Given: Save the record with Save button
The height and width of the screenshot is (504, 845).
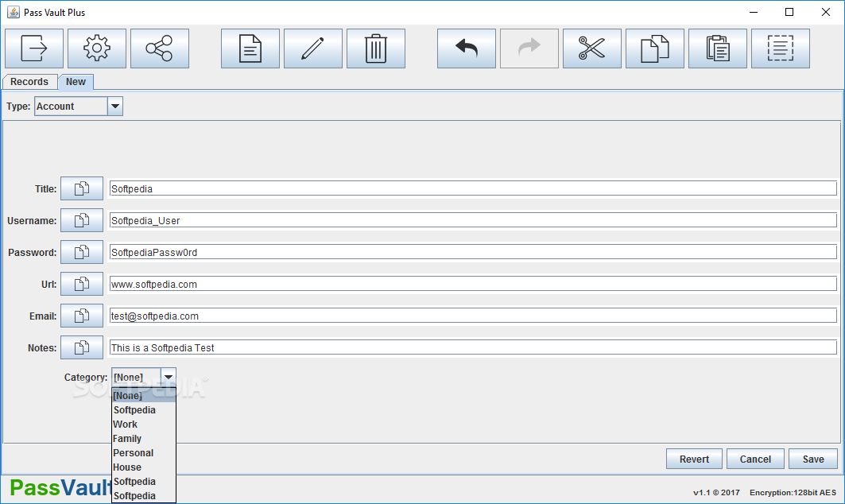Looking at the screenshot, I should (x=813, y=459).
